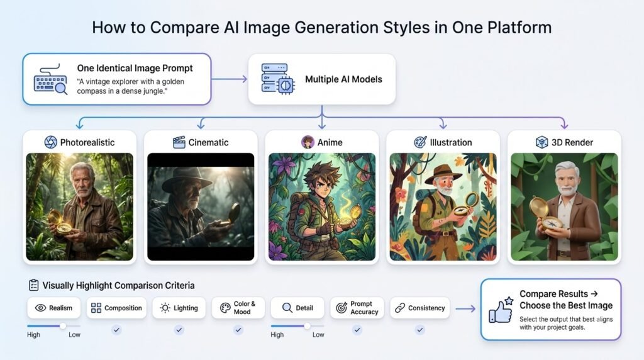Toggle the checkmark under Composition

116,330
